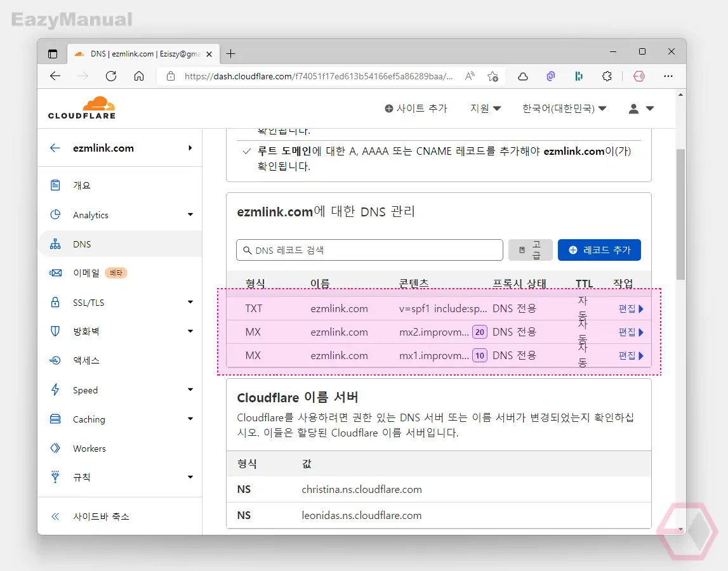
Task: Click the Cloudflare logo
Action: click(82, 108)
